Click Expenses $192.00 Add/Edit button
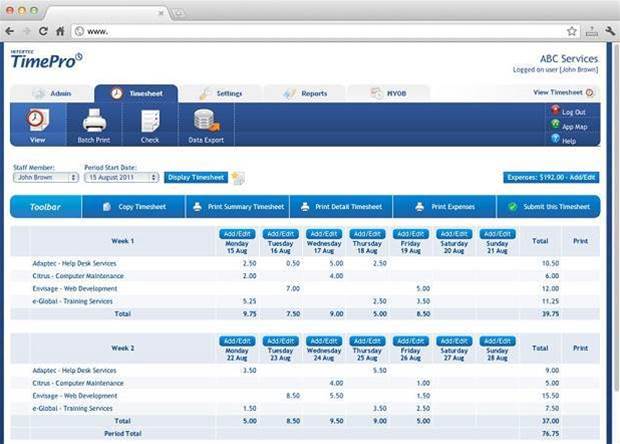 click(x=551, y=178)
